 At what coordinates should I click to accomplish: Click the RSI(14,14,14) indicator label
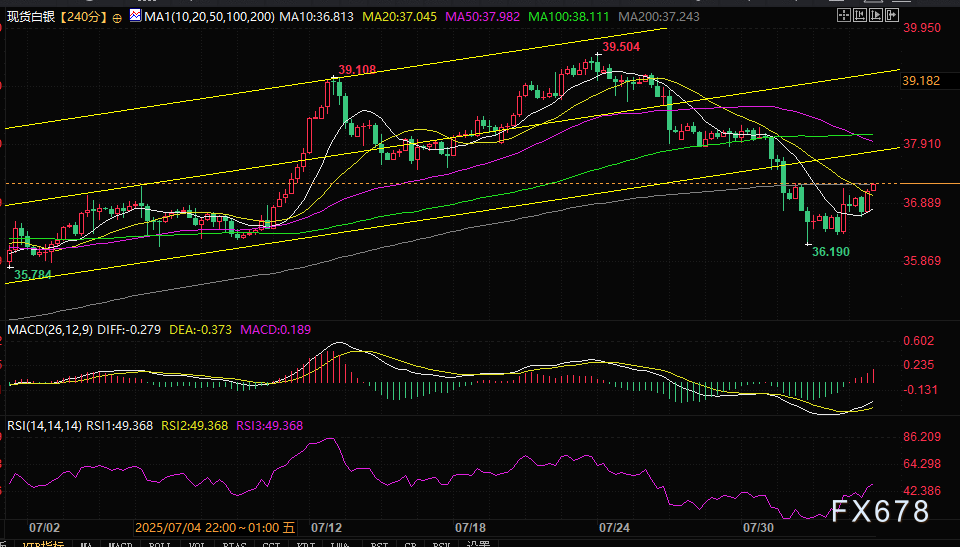tap(44, 426)
